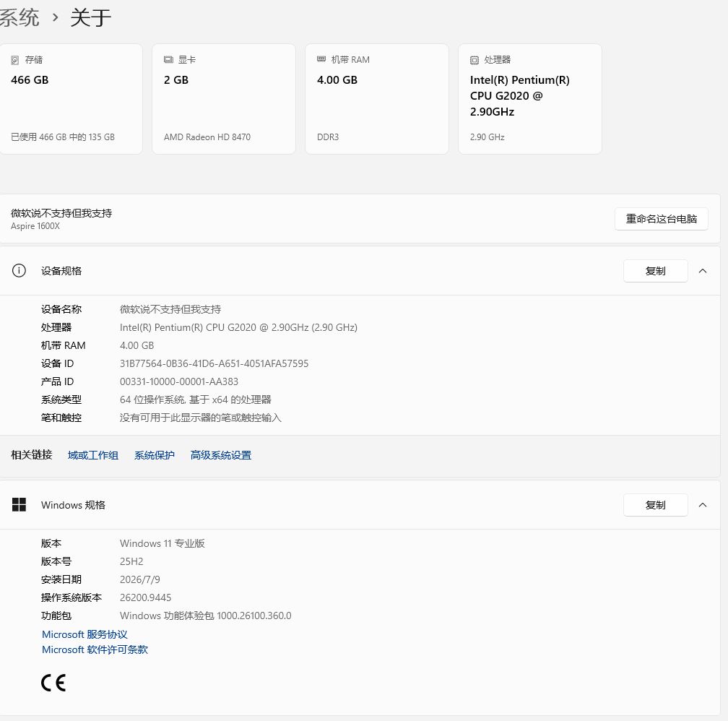Screen dimensions: 728x721
Task: Click 重命名这台电脑 button
Action: [661, 219]
